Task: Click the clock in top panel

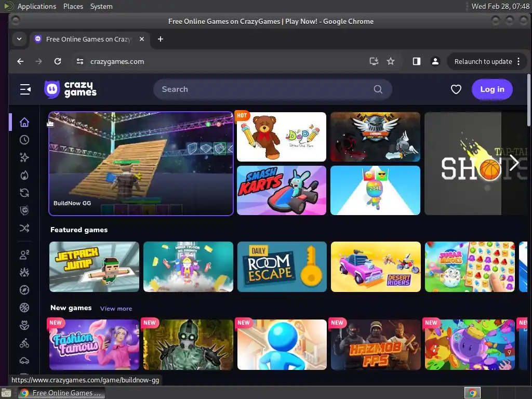Action: point(500,6)
